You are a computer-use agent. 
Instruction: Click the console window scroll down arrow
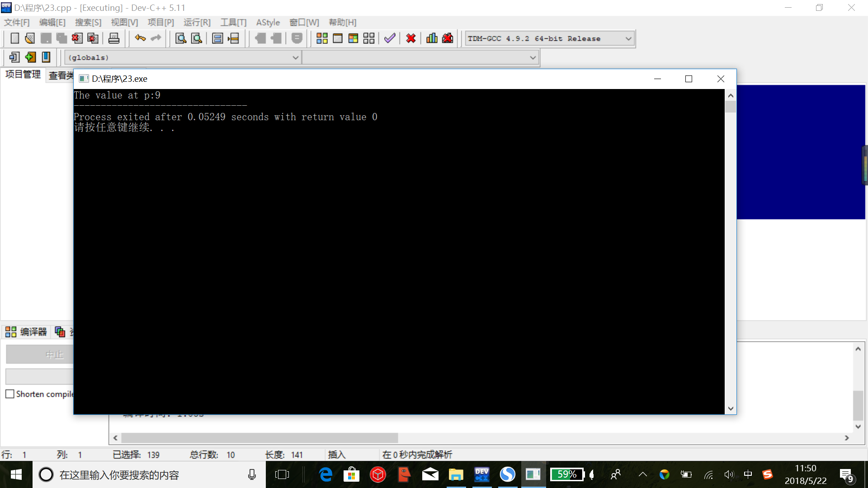click(731, 408)
